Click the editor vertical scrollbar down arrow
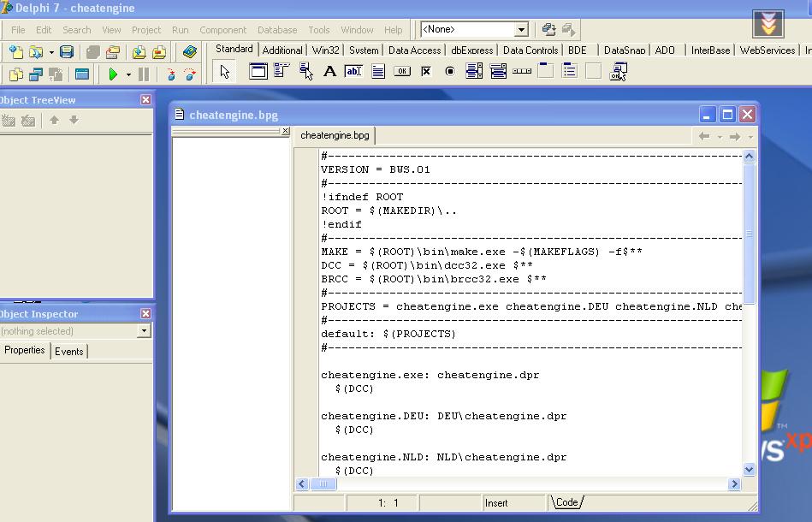The width and height of the screenshot is (812, 522). pyautogui.click(x=750, y=469)
